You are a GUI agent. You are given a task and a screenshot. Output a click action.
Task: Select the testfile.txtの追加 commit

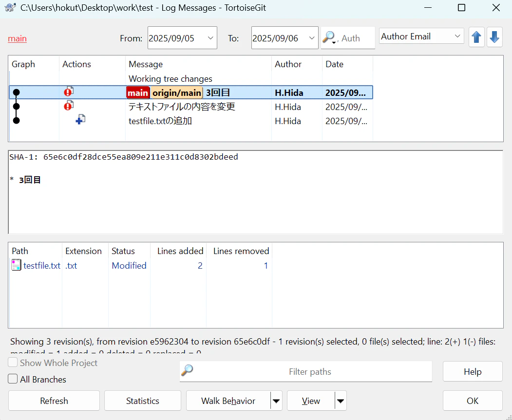point(191,121)
